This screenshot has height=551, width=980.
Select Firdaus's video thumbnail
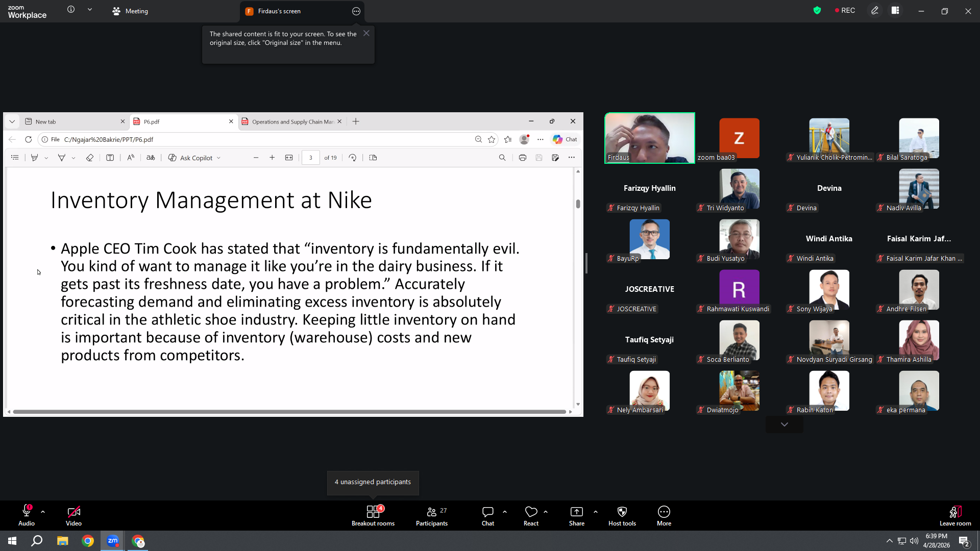click(x=650, y=138)
